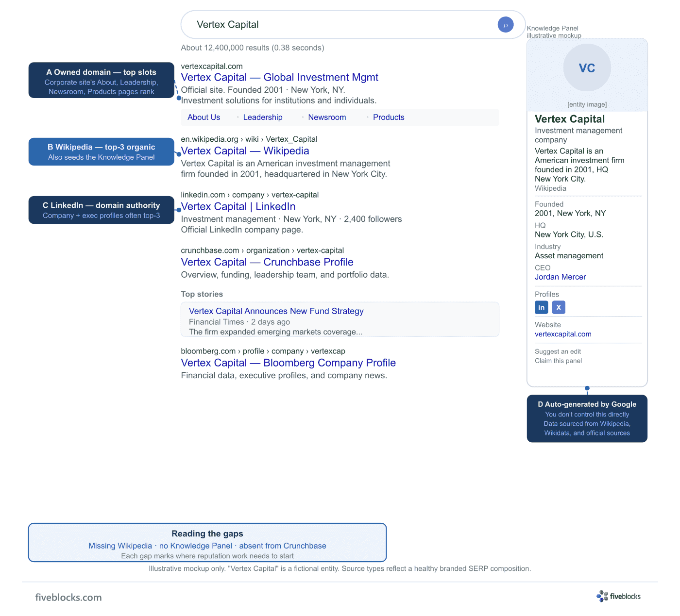Click 'Asset management' industry value

click(569, 256)
